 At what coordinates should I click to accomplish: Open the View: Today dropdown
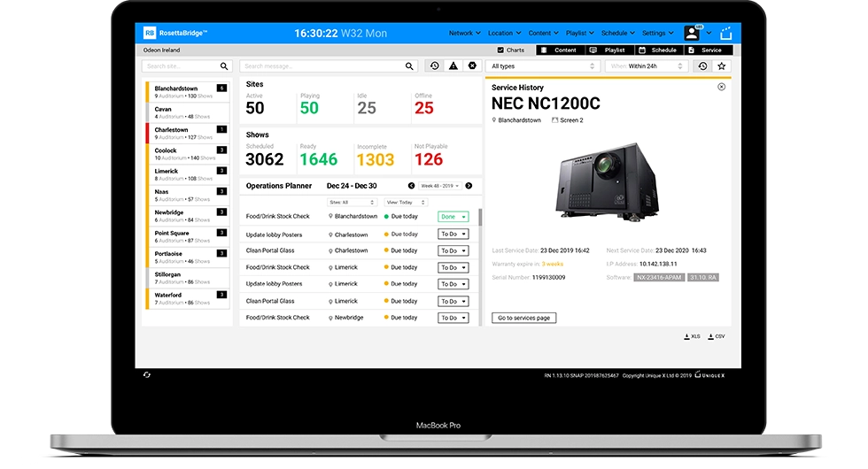pos(406,203)
